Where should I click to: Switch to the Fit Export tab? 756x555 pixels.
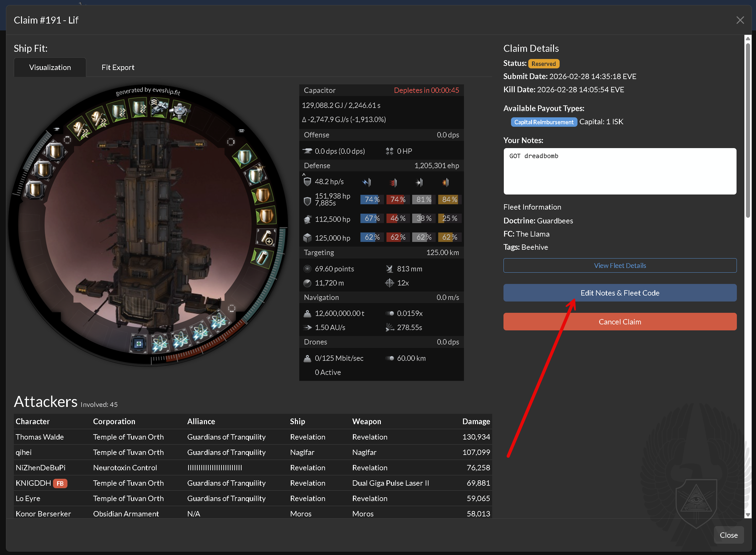click(118, 67)
